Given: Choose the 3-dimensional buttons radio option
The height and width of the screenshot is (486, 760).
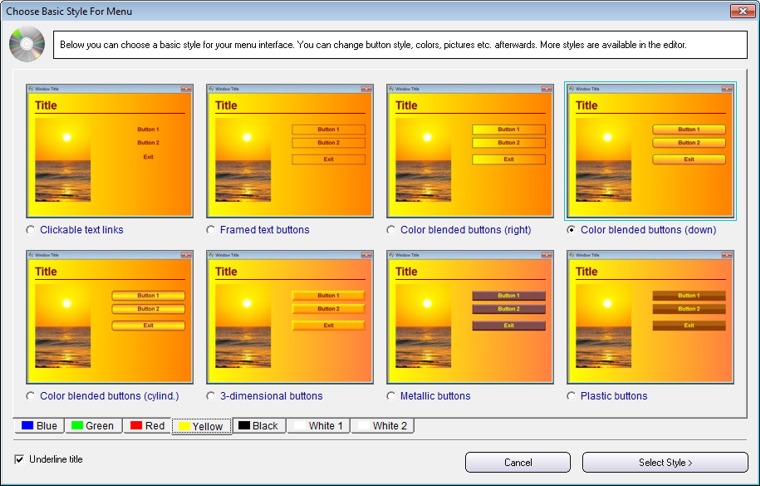Looking at the screenshot, I should click(211, 396).
